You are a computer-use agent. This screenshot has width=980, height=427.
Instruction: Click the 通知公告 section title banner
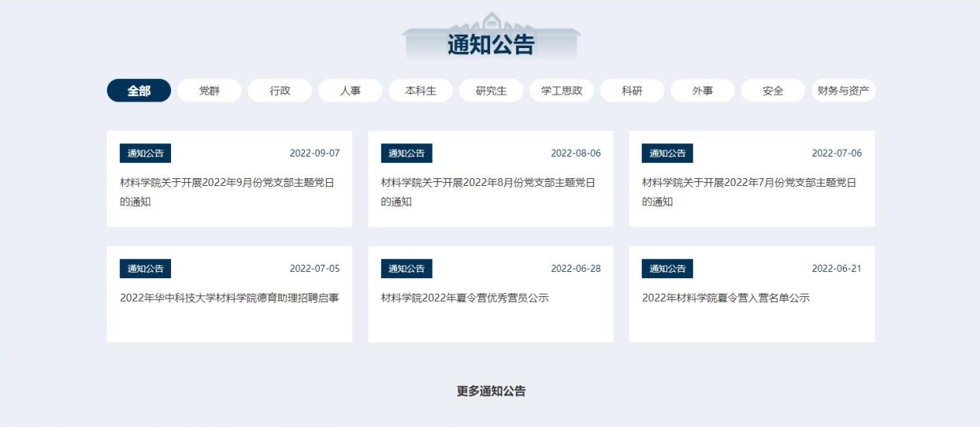[x=491, y=44]
